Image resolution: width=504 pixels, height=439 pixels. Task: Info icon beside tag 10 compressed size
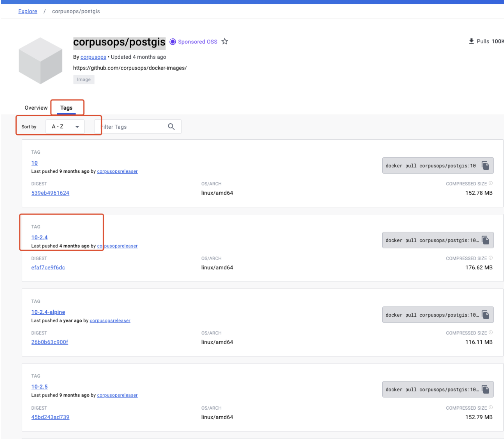coord(491,183)
